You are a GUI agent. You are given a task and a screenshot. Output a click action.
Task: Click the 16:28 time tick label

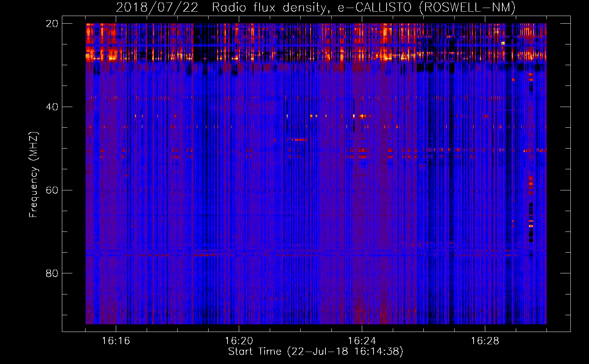pyautogui.click(x=485, y=341)
